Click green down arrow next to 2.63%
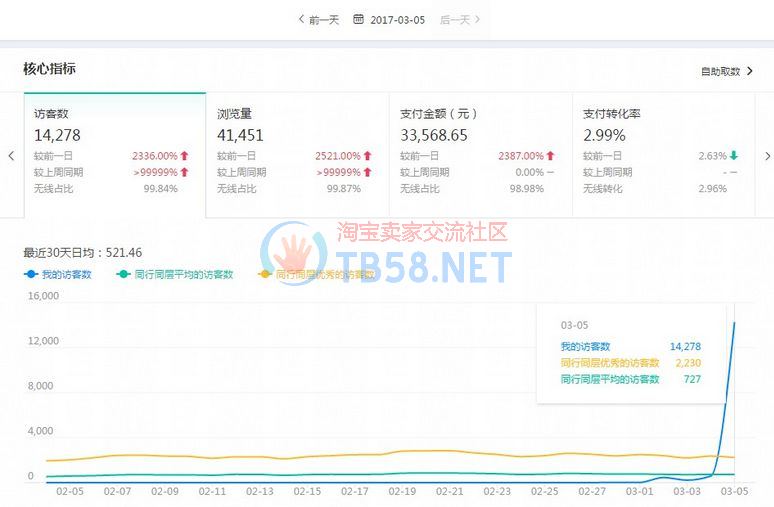The width and height of the screenshot is (774, 507). (734, 156)
